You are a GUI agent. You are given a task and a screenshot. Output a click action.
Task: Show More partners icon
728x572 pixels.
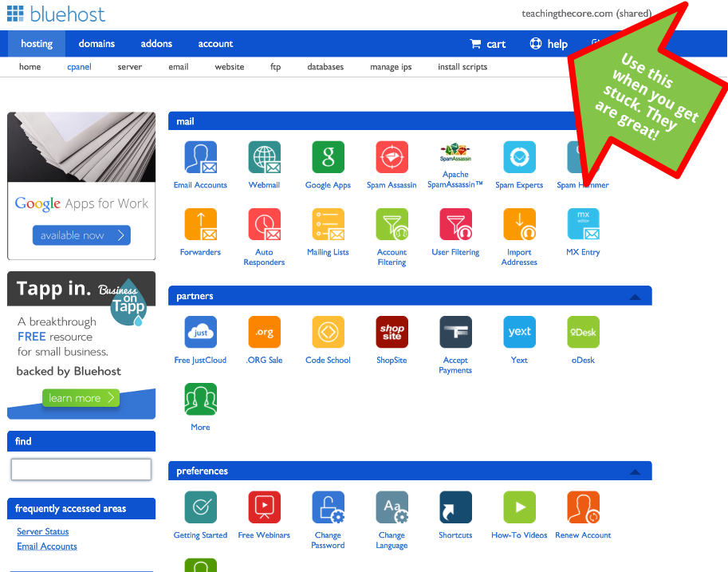click(201, 399)
